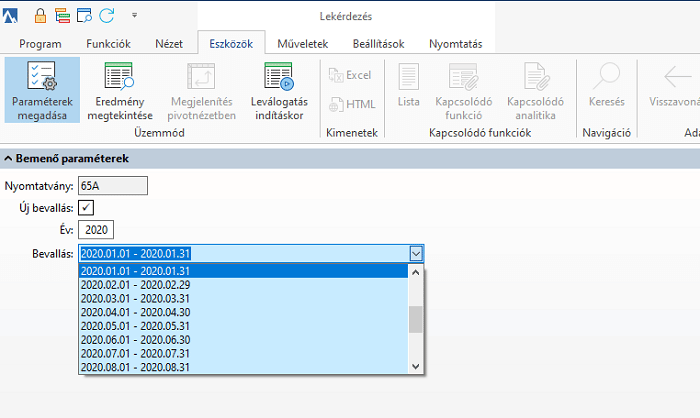This screenshot has width=700, height=418.
Task: Switch to the Műveletek tab
Action: (302, 44)
